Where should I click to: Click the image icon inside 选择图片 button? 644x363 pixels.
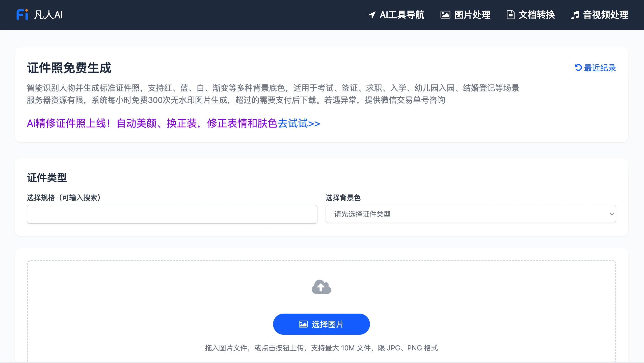pos(303,324)
